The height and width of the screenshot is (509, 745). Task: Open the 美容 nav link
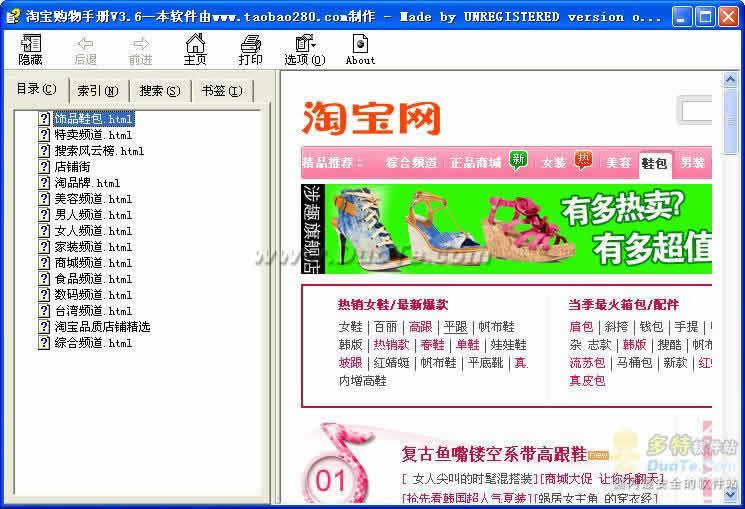pos(619,163)
